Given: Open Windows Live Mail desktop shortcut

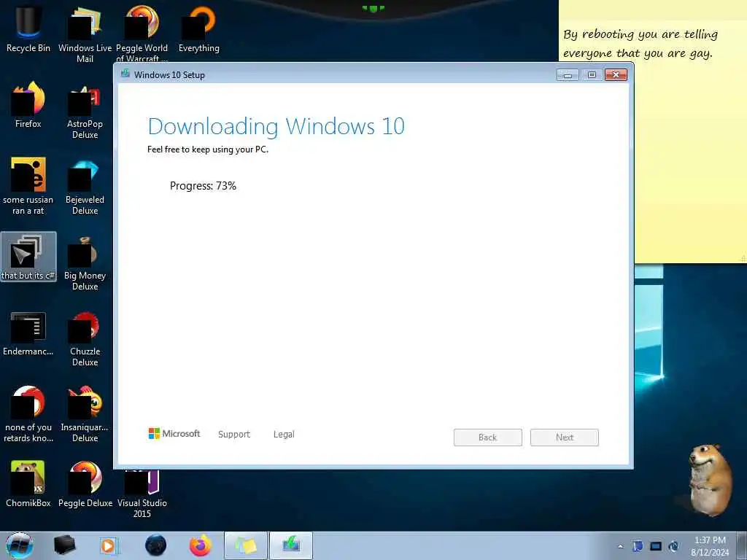Looking at the screenshot, I should click(85, 34).
